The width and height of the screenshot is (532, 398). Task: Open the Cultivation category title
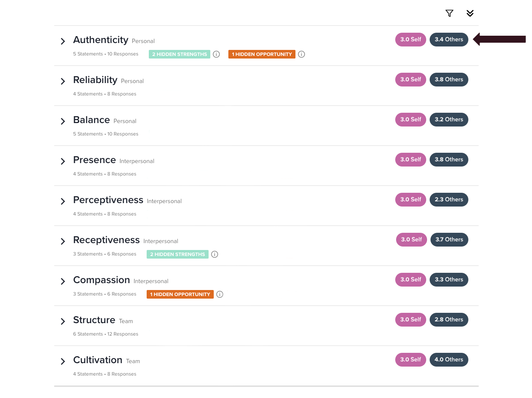click(x=98, y=360)
